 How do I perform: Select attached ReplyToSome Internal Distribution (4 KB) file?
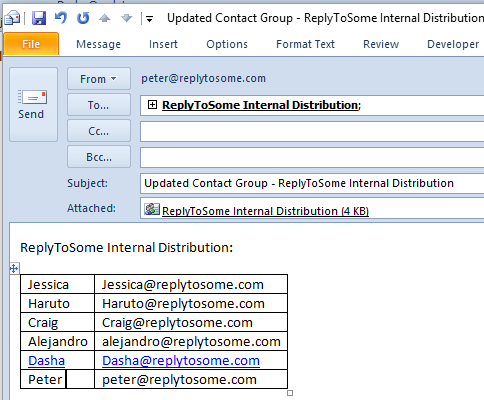(x=265, y=211)
